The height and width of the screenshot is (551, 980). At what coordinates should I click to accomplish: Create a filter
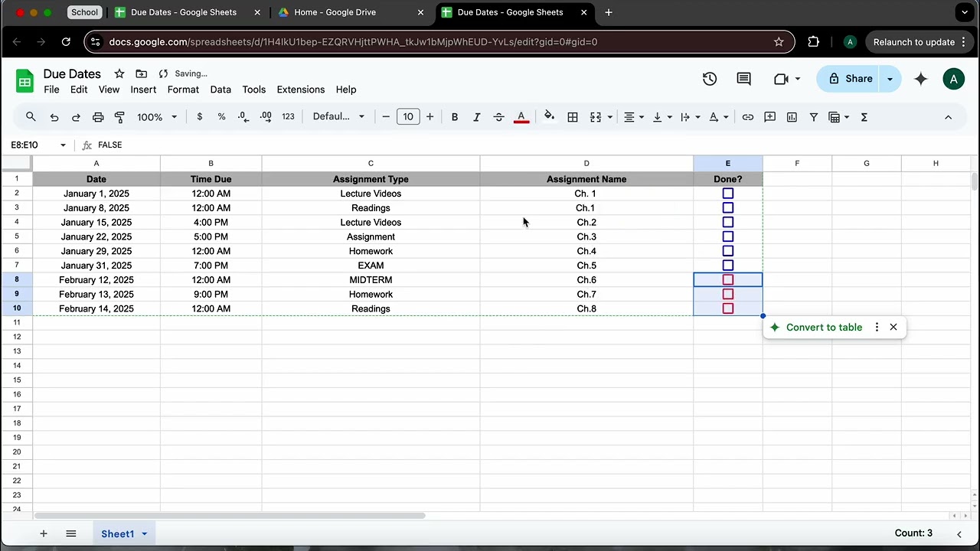pyautogui.click(x=814, y=117)
